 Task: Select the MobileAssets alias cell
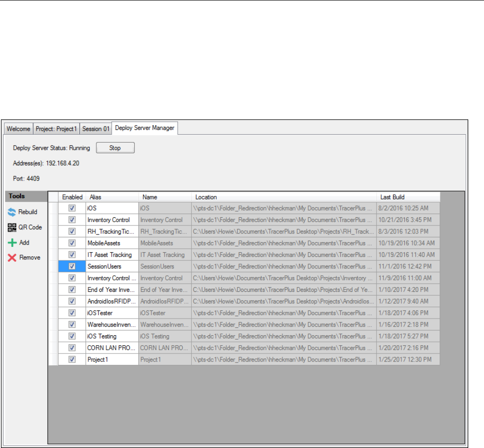pos(112,243)
